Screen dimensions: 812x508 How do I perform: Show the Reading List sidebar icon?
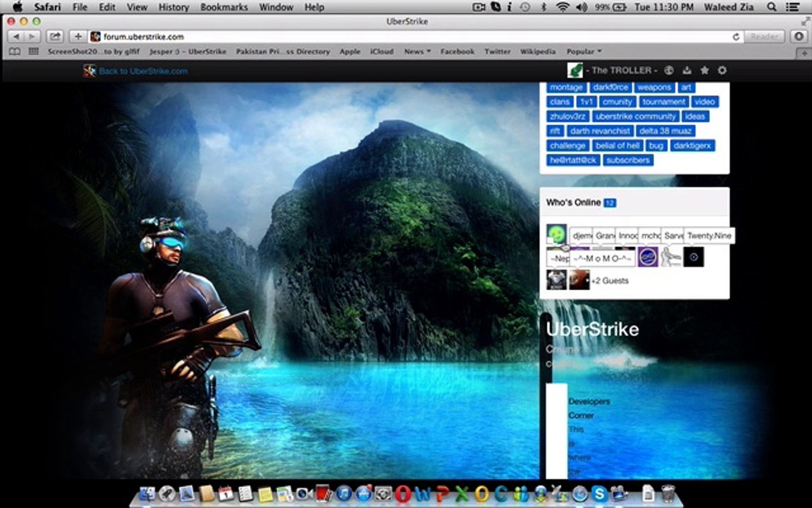(15, 52)
